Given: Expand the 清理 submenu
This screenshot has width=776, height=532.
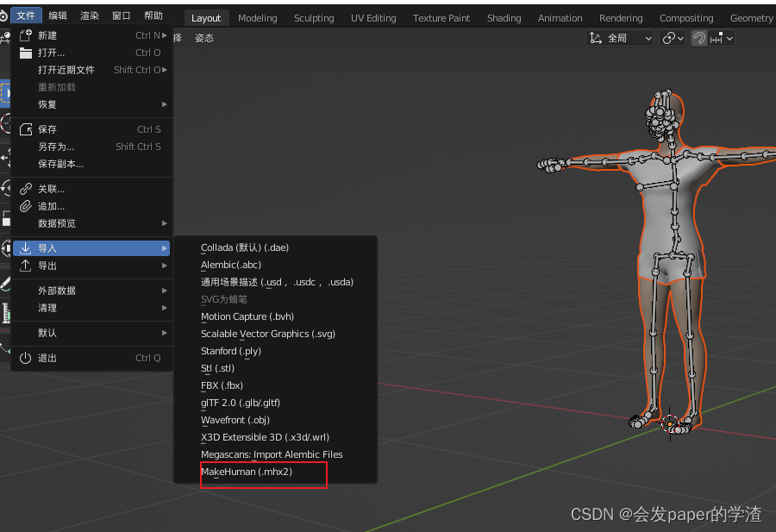Looking at the screenshot, I should [92, 308].
